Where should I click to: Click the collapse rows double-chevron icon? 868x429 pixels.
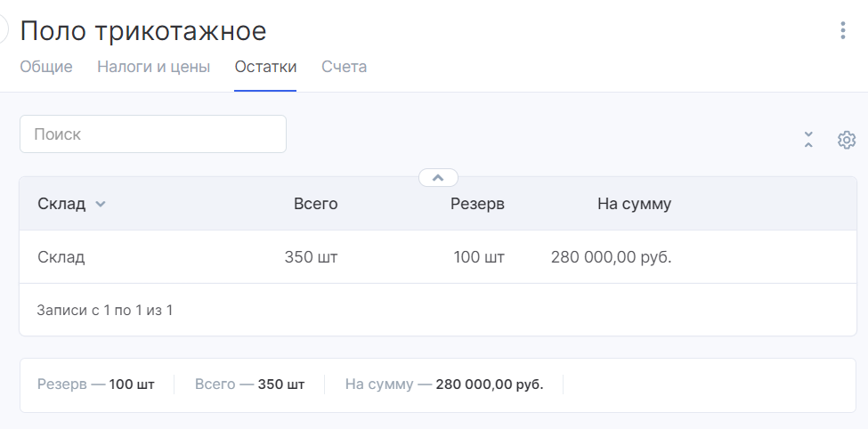808,140
